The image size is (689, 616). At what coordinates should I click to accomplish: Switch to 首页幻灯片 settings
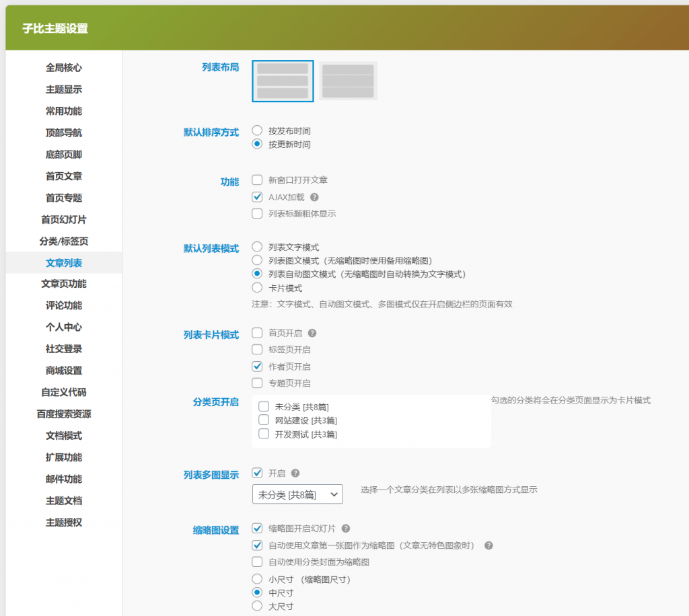[64, 219]
